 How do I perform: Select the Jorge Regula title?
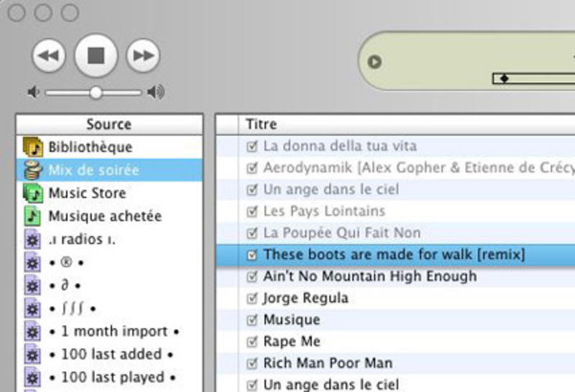click(306, 298)
